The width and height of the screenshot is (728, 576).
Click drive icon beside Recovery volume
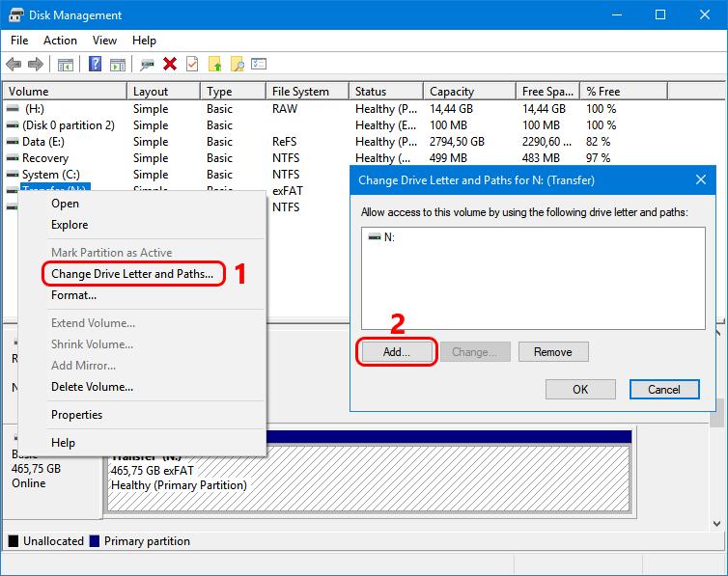pyautogui.click(x=13, y=158)
